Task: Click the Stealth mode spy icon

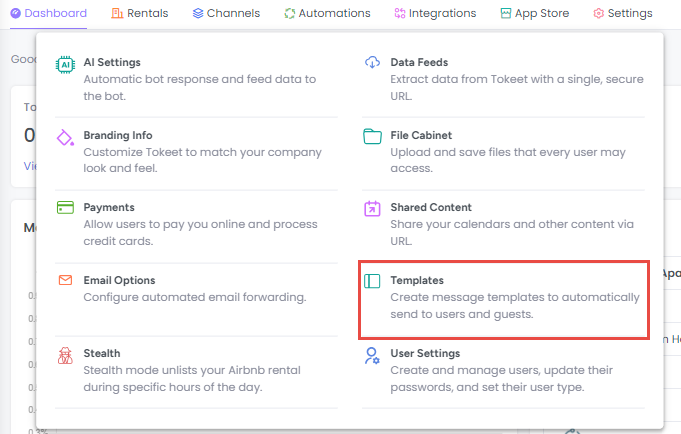Action: (x=65, y=354)
